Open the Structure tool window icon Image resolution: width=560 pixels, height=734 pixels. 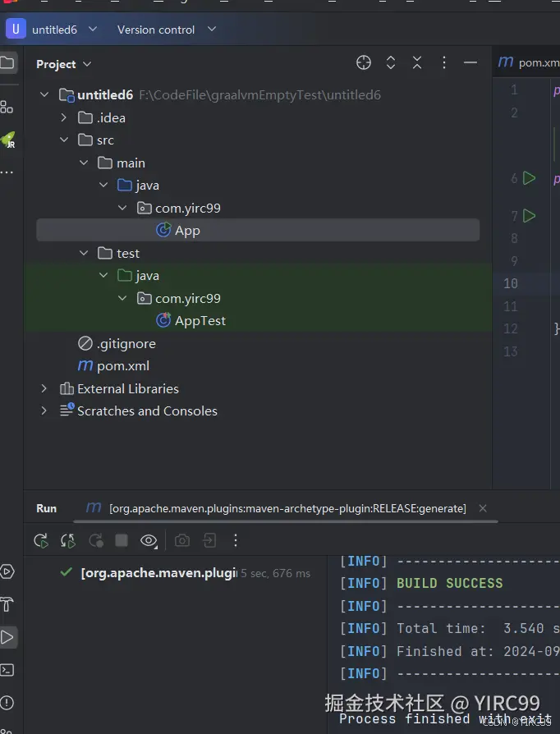pos(7,108)
